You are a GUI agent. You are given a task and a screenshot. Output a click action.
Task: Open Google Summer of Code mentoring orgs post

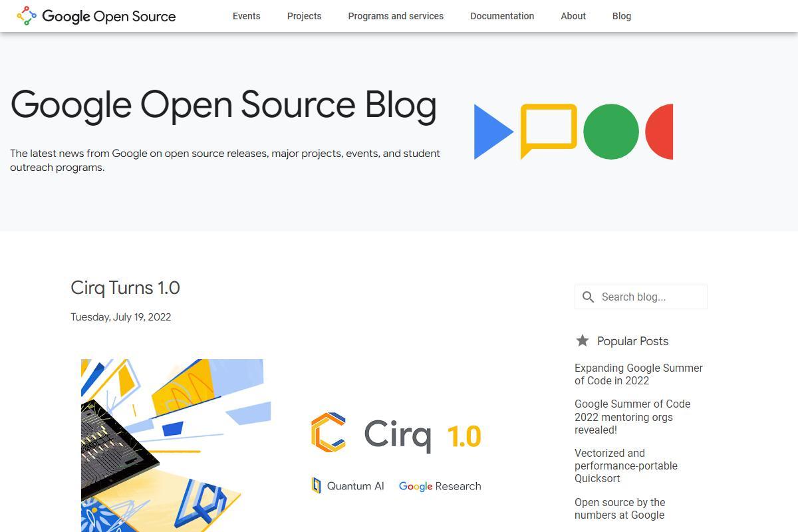(x=632, y=417)
